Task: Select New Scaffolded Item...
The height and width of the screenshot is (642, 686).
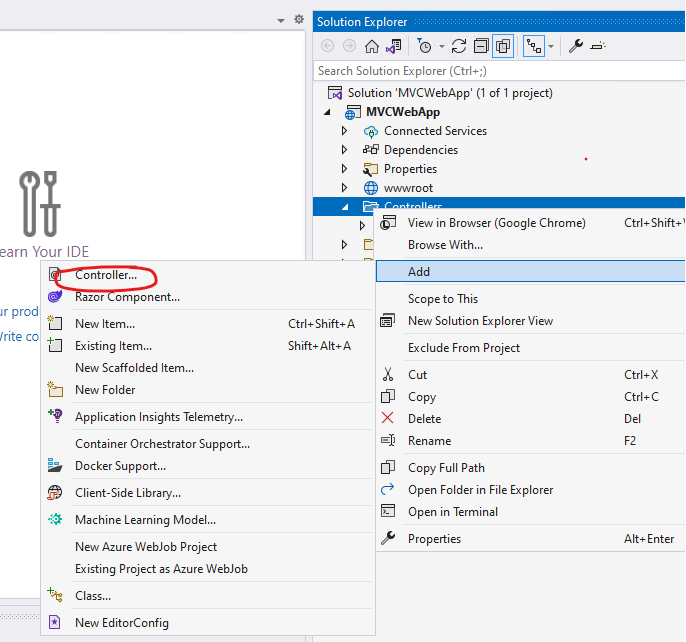Action: (134, 368)
